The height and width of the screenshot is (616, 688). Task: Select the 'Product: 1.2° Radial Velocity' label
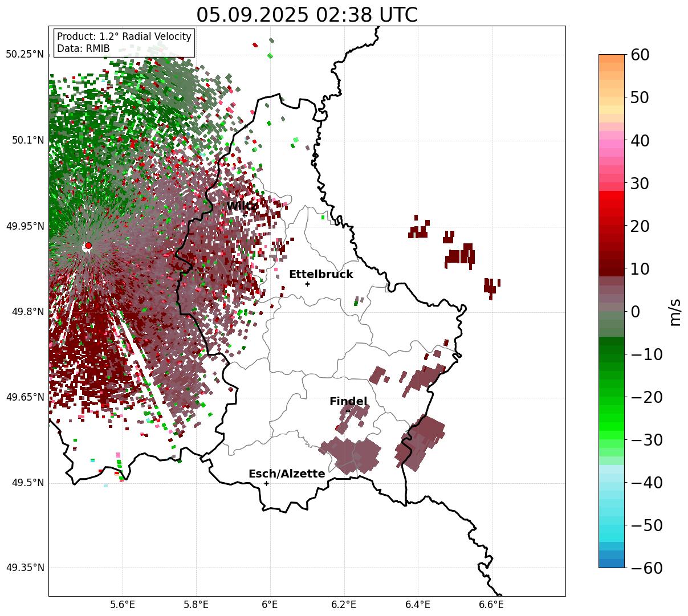(x=124, y=36)
